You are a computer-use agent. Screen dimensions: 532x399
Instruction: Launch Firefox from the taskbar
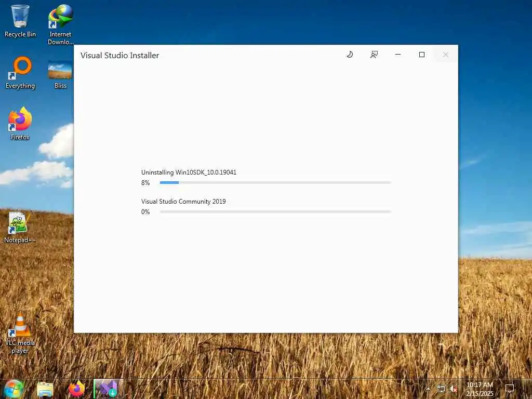point(77,389)
